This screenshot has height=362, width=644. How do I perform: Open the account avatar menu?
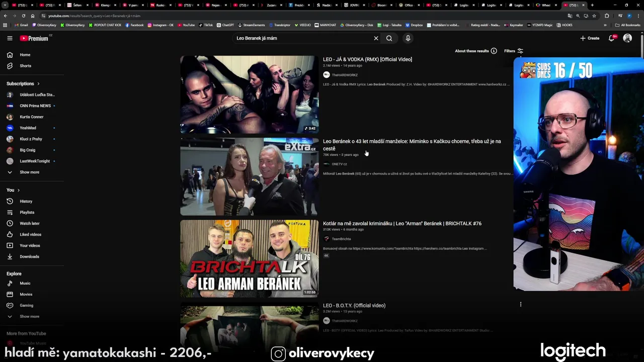pyautogui.click(x=627, y=38)
